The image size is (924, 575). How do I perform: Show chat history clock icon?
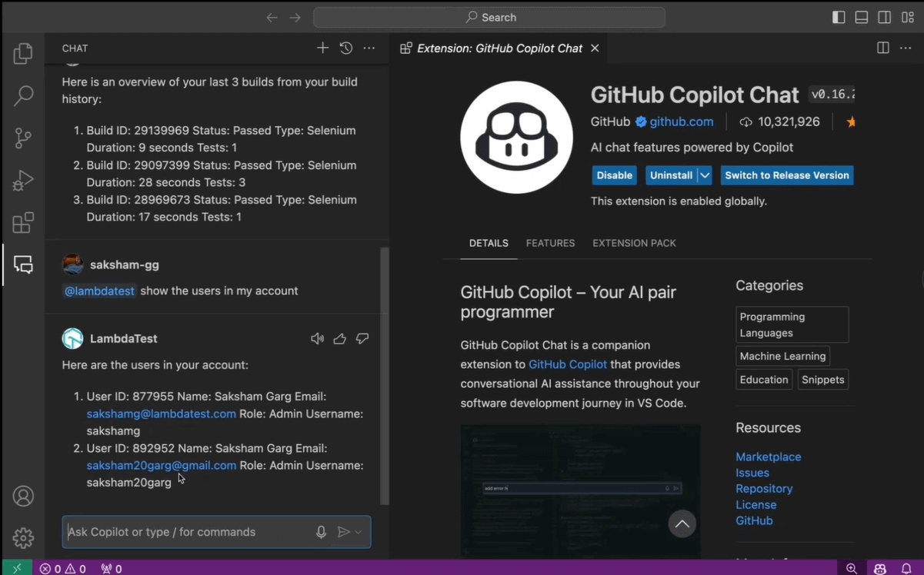346,48
